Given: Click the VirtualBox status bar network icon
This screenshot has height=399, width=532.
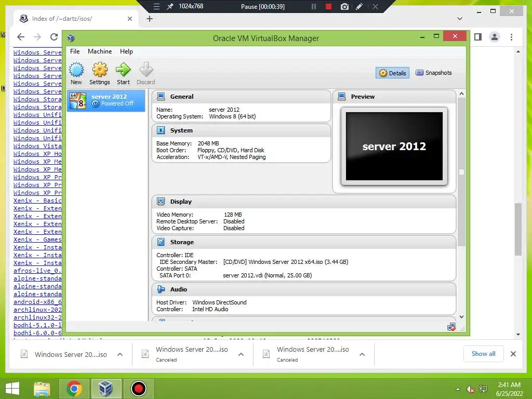Looking at the screenshot, I should tap(451, 327).
